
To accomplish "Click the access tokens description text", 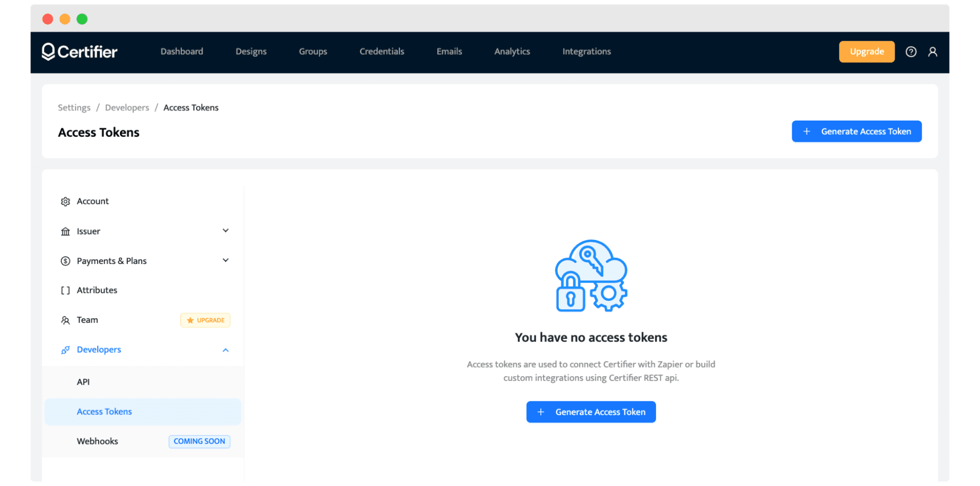I will [591, 371].
